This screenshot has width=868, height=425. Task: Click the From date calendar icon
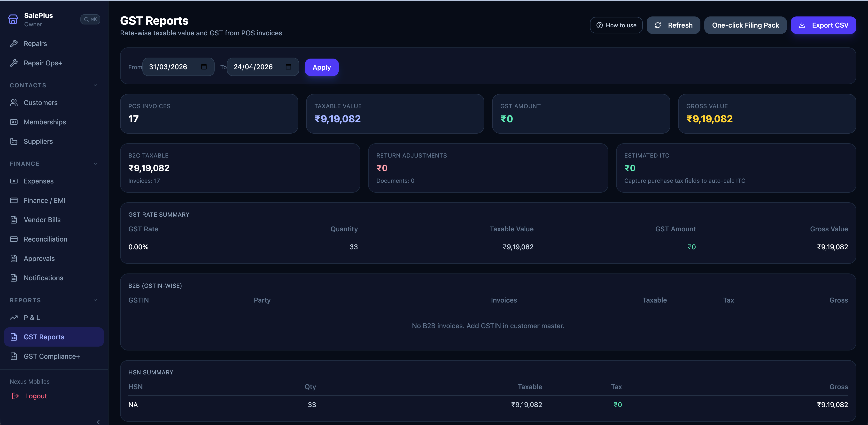(204, 67)
